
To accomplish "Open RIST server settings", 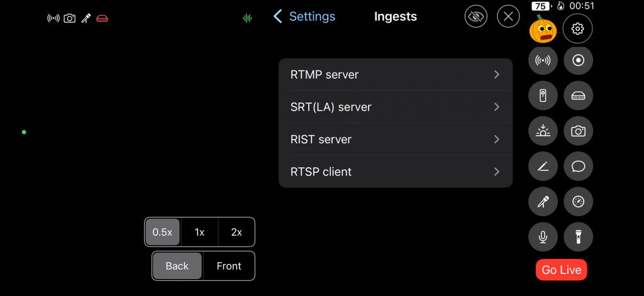I will [x=395, y=140].
